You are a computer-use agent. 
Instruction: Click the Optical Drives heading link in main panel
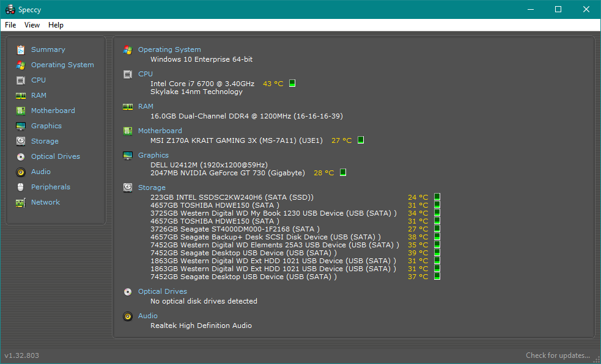click(163, 292)
